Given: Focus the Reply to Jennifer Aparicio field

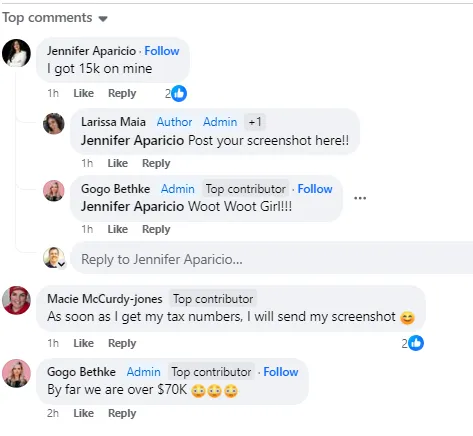Looking at the screenshot, I should click(x=272, y=259).
